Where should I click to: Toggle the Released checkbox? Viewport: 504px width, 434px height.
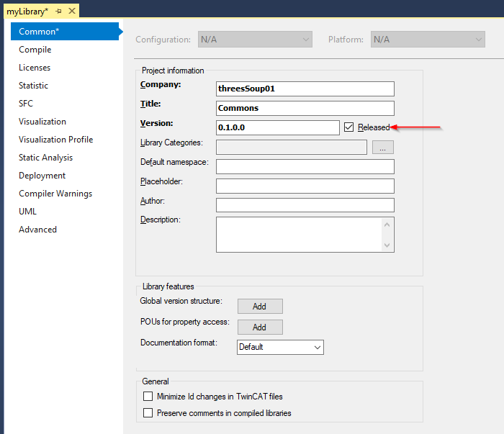(x=348, y=127)
